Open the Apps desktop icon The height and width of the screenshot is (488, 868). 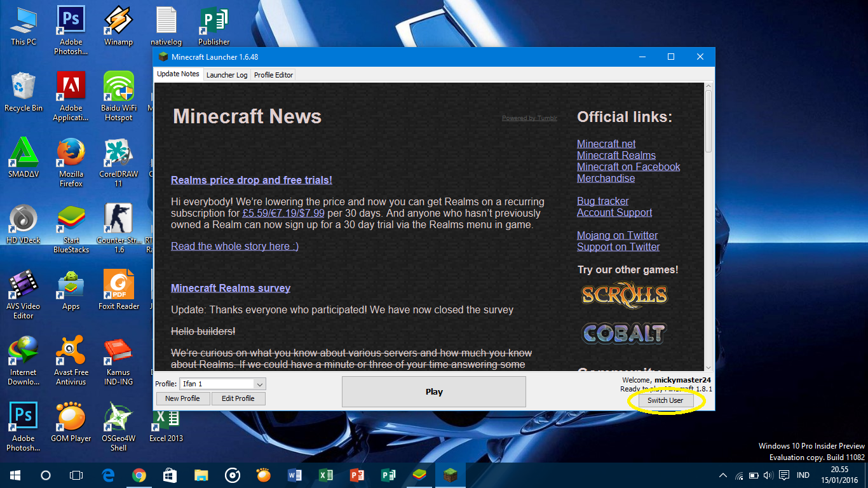pyautogui.click(x=71, y=290)
